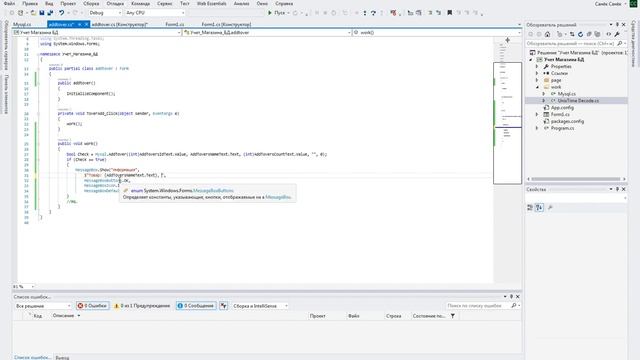Switch to the Вывод output tab
640x360 pixels.
62,358
